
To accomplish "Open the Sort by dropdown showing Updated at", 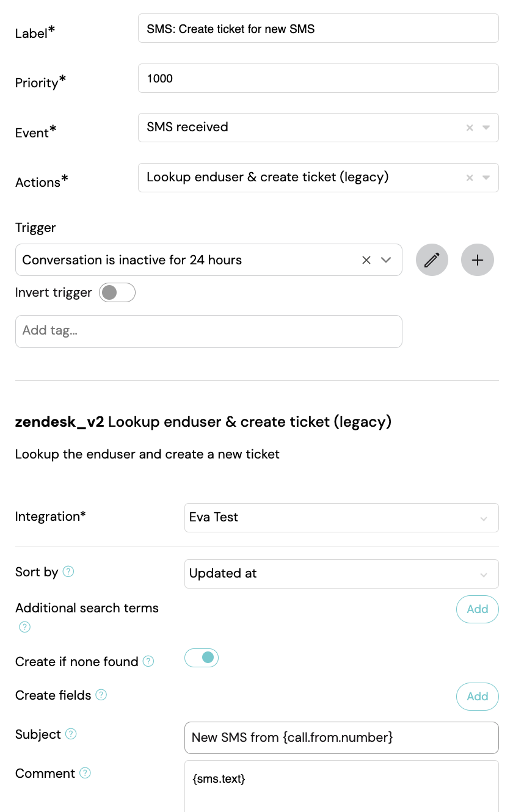I will point(341,574).
